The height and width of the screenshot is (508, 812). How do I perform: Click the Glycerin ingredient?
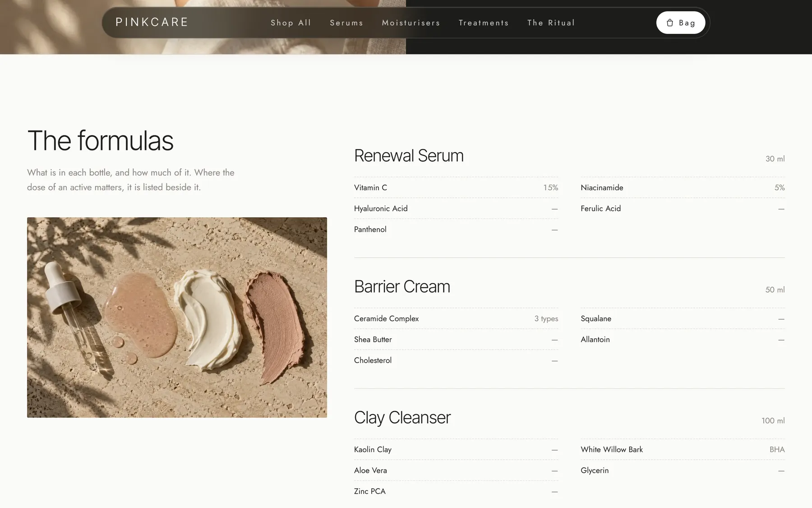tap(595, 470)
